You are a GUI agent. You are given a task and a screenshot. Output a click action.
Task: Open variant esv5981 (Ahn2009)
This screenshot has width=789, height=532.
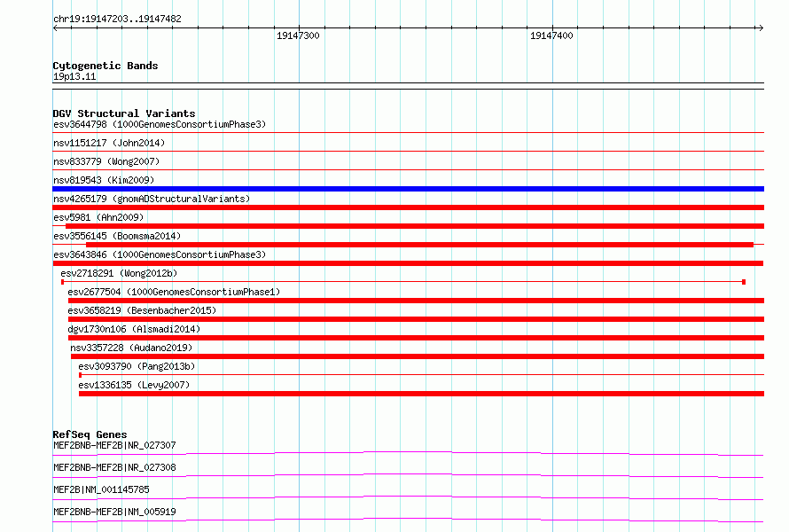point(98,217)
